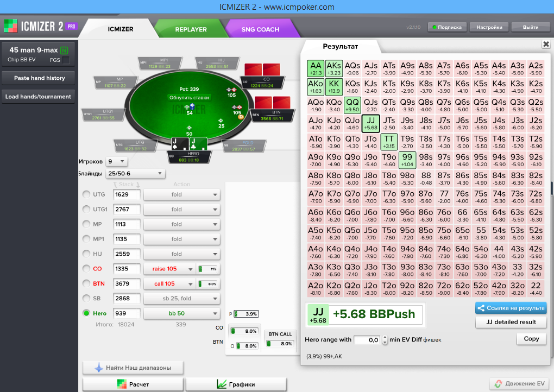554x392 pixels.
Task: Click Load hands/tournament button
Action: 38,97
